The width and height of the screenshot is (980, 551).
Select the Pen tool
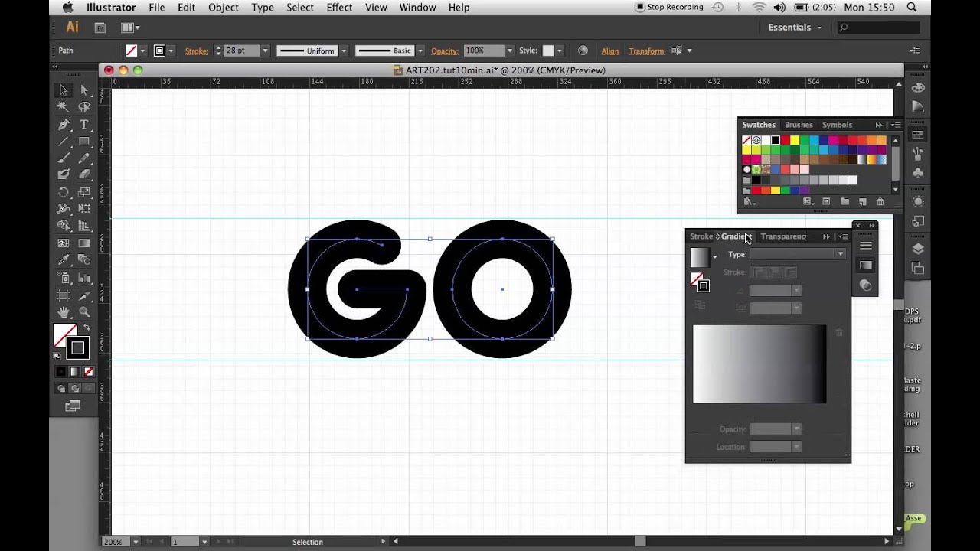click(64, 125)
